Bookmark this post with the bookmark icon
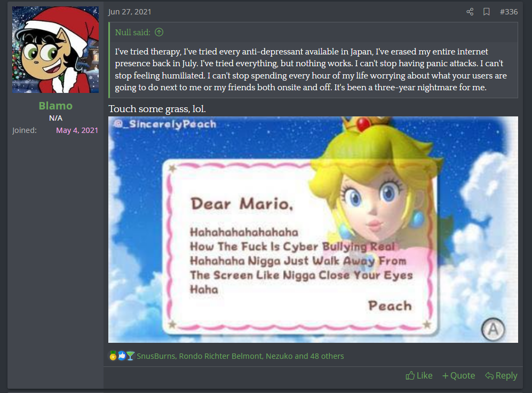Viewport: 532px width, 393px height. 486,12
